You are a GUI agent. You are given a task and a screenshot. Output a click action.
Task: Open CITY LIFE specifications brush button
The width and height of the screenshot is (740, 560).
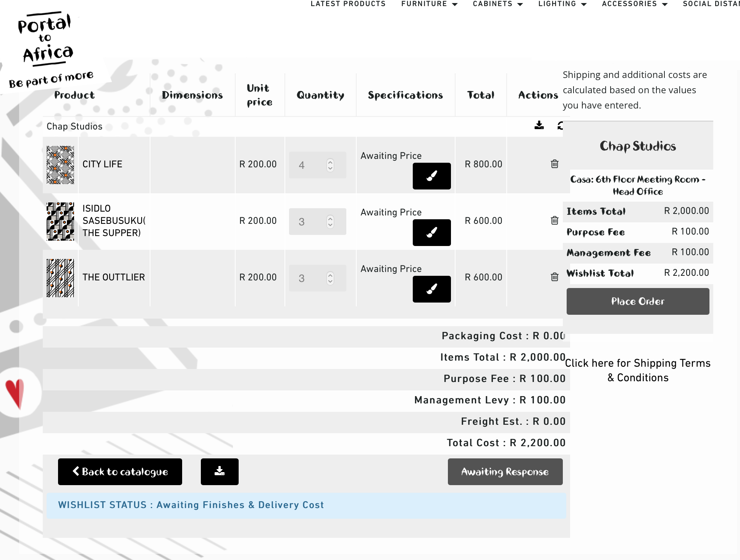pyautogui.click(x=431, y=176)
